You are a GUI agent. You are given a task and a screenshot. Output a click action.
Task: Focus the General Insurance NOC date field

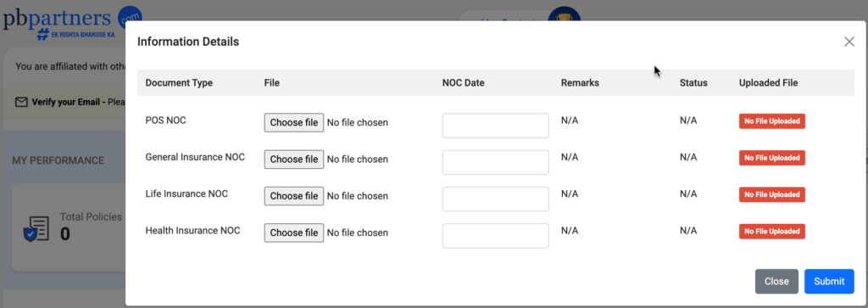coord(495,162)
